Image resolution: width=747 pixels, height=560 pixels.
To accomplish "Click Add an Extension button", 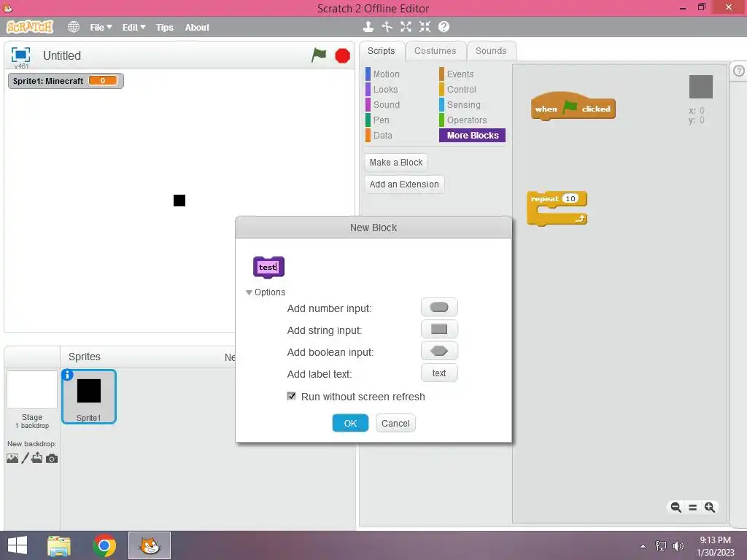I will [404, 184].
